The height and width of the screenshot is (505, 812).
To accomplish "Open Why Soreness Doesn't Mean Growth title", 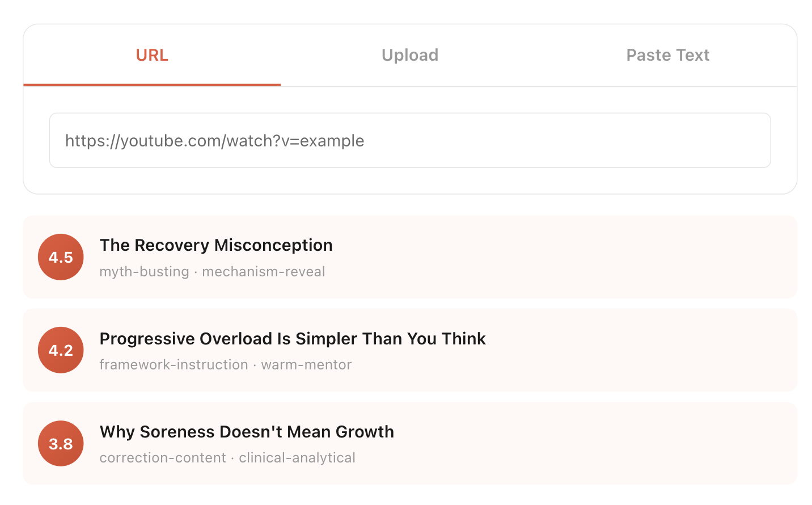I will tap(247, 432).
